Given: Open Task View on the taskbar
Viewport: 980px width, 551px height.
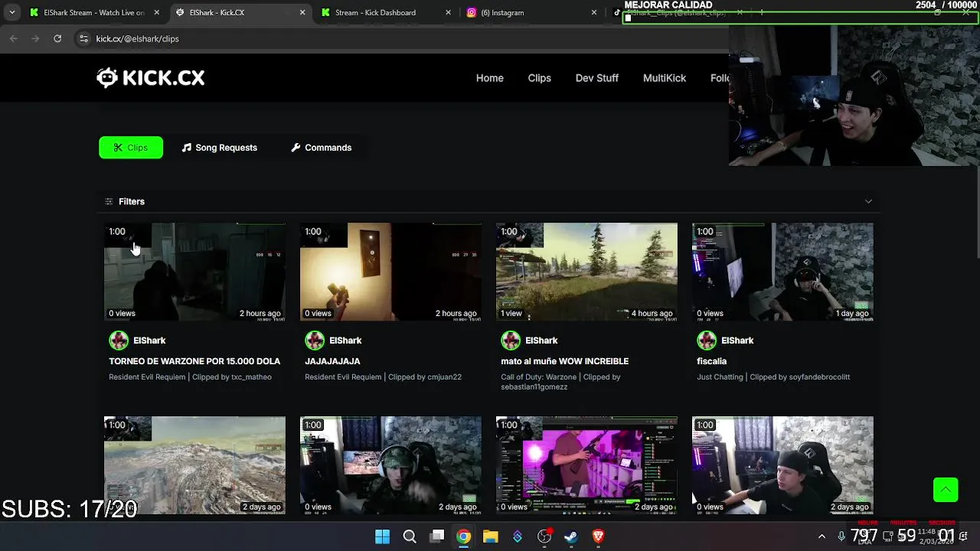Looking at the screenshot, I should pos(437,536).
